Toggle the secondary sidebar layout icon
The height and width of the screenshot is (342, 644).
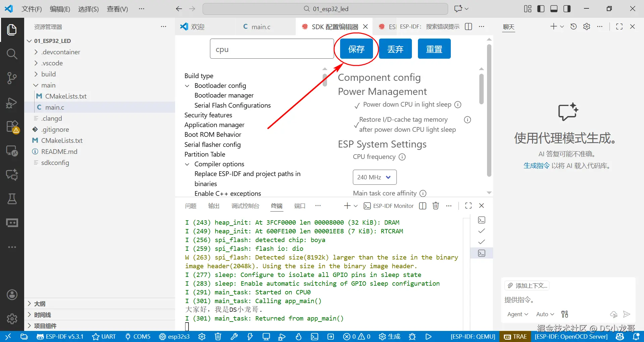point(567,9)
